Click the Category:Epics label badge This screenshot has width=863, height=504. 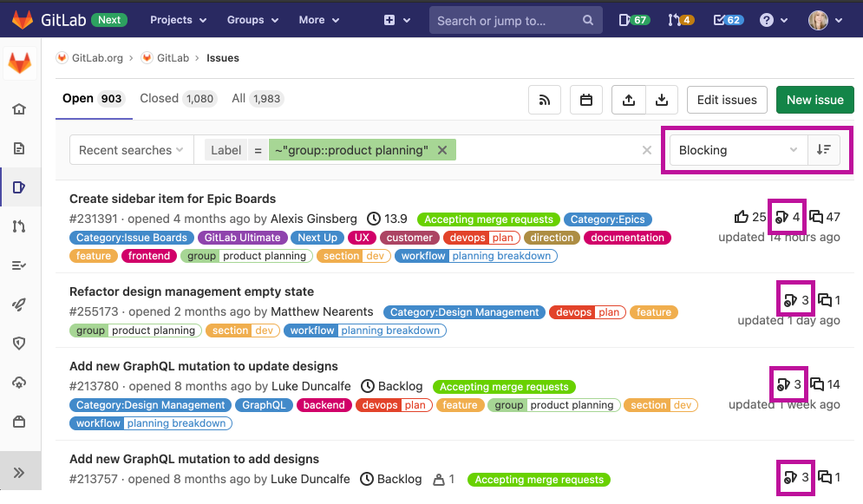click(608, 219)
